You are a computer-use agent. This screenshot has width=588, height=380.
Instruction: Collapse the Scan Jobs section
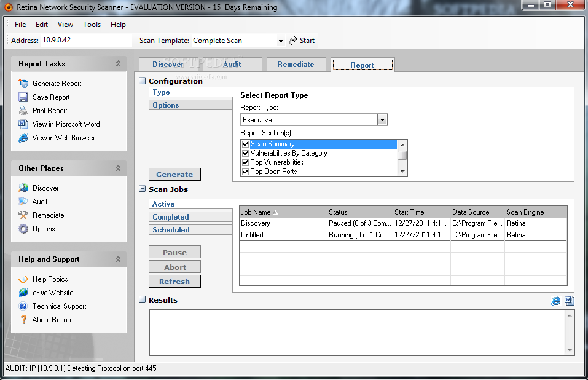tap(143, 189)
